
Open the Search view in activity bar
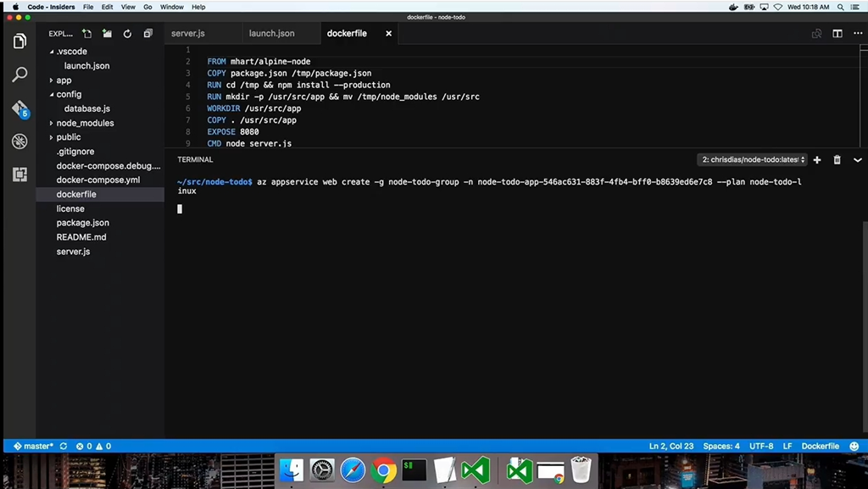[x=19, y=75]
